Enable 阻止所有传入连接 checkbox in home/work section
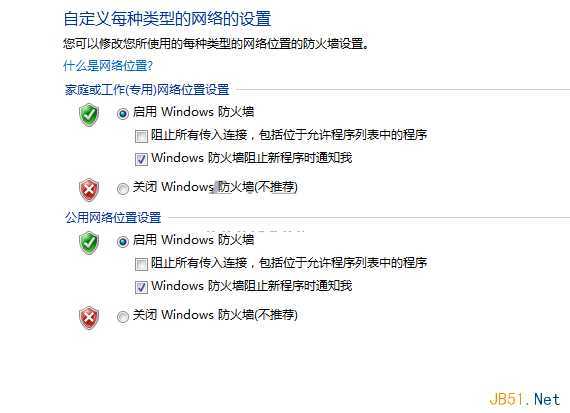Image resolution: width=570 pixels, height=413 pixels. (141, 136)
